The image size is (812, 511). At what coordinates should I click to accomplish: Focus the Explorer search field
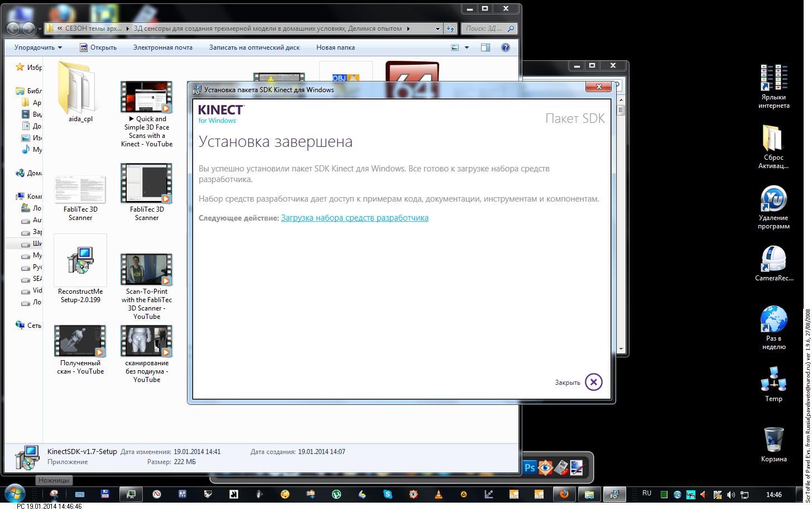point(489,28)
